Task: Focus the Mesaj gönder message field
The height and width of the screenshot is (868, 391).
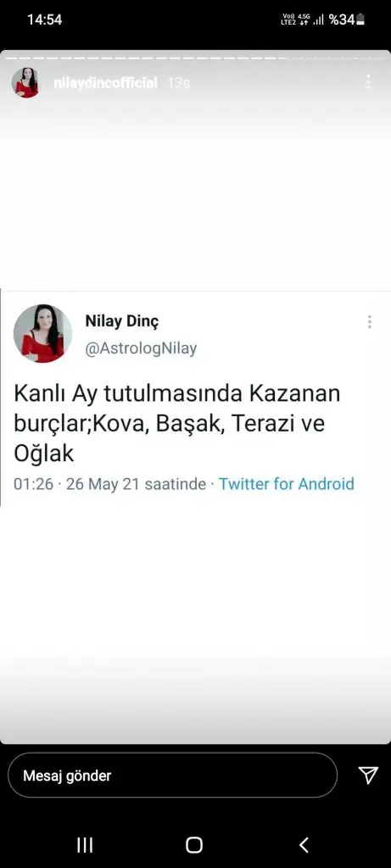Action: [x=172, y=775]
